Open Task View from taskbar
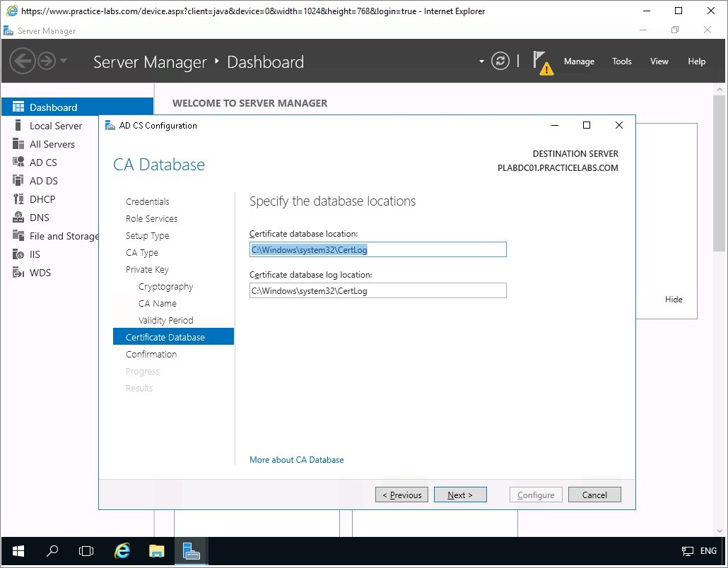728x568 pixels. 86,551
